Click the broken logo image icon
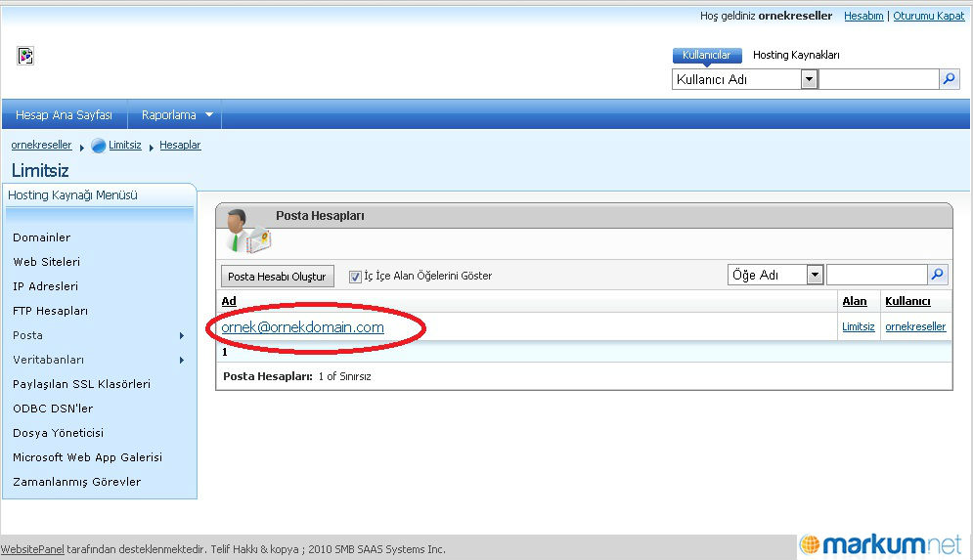The width and height of the screenshot is (973, 560). click(25, 56)
